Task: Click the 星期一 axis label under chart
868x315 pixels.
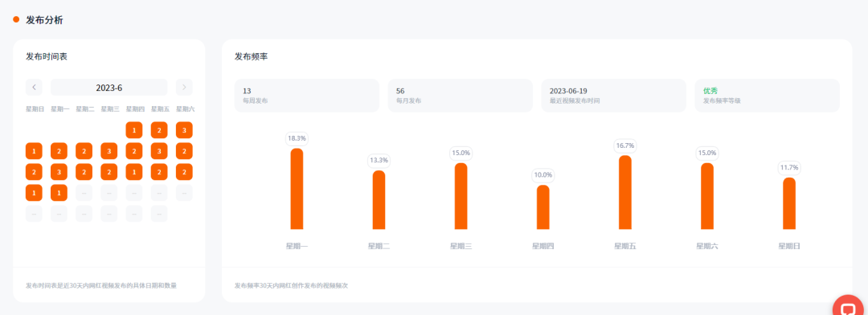Action: (x=297, y=247)
